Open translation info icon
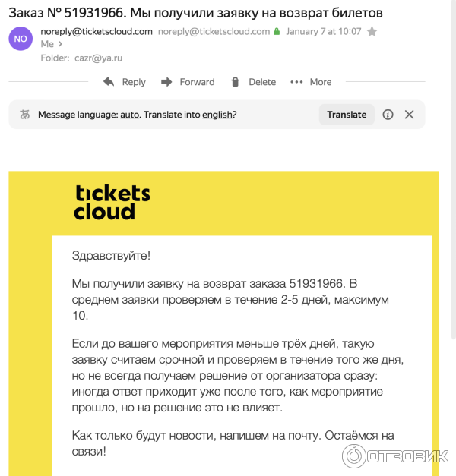 (388, 115)
